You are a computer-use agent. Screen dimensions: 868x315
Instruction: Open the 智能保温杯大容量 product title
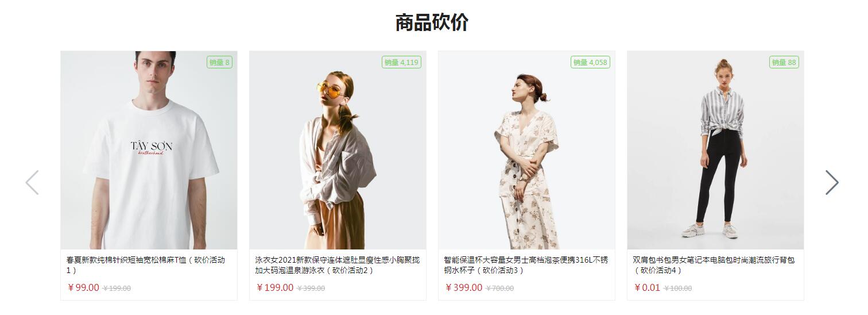tap(526, 265)
